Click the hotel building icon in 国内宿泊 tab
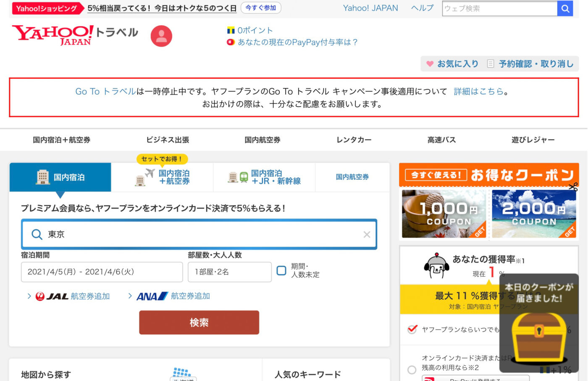 tap(42, 177)
